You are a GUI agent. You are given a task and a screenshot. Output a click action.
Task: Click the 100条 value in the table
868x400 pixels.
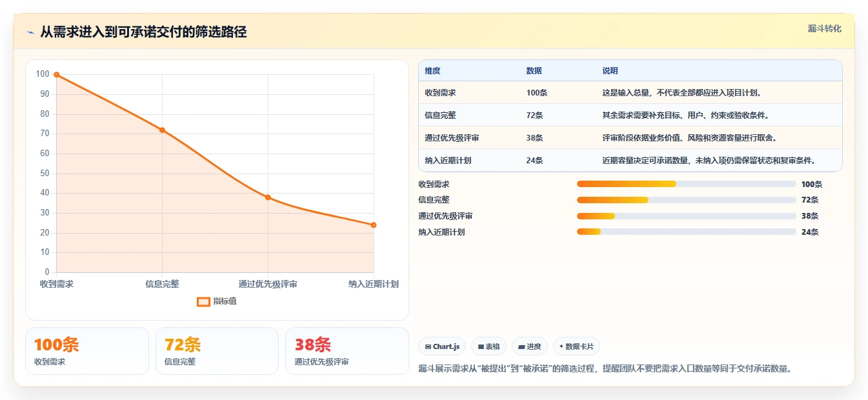click(x=537, y=93)
